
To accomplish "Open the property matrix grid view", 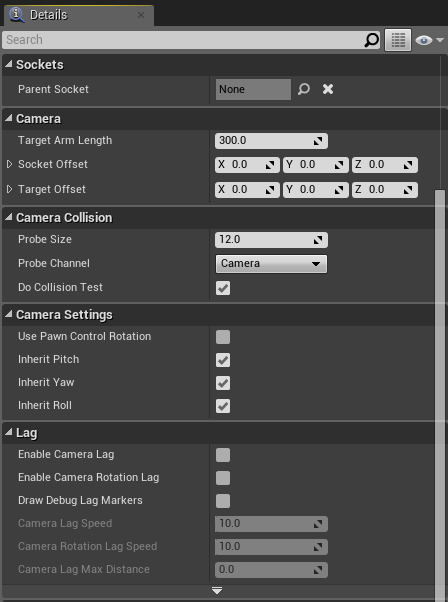I will pos(398,40).
